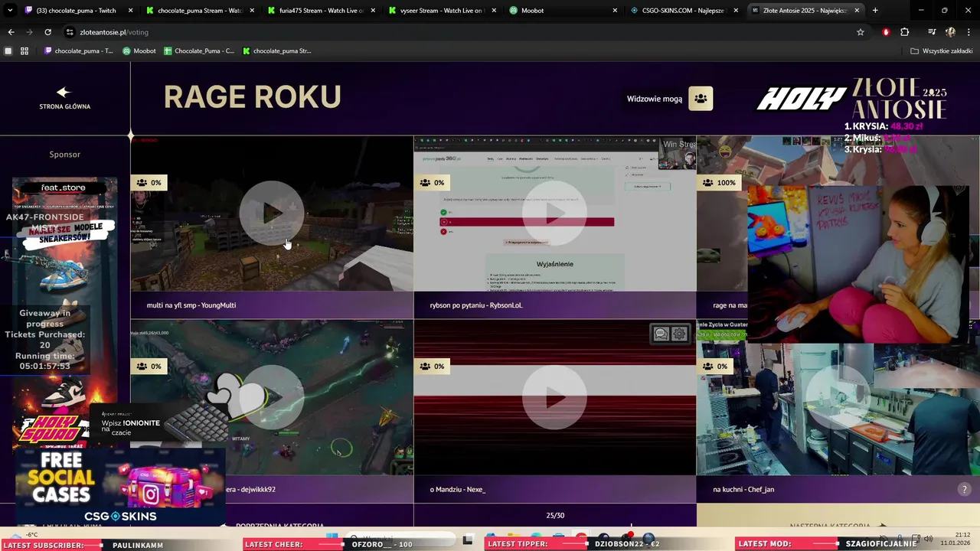
Task: Play the na kuchni Chef_jan clip
Action: 838,397
